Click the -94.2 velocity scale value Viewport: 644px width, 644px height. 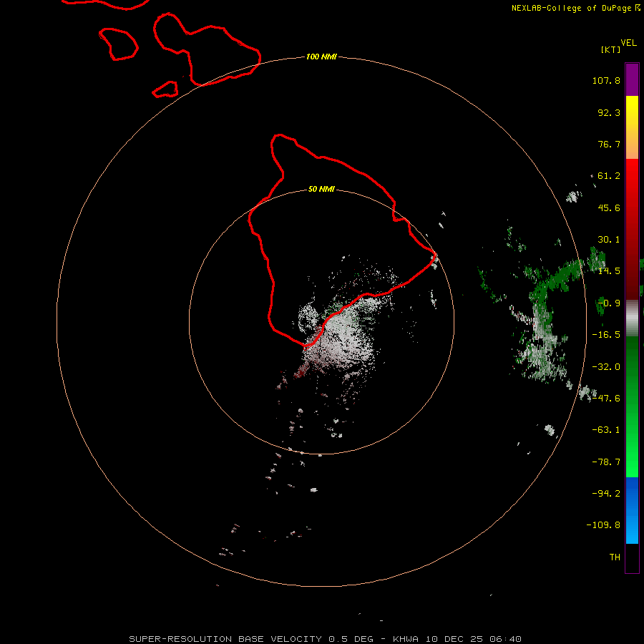pos(606,494)
